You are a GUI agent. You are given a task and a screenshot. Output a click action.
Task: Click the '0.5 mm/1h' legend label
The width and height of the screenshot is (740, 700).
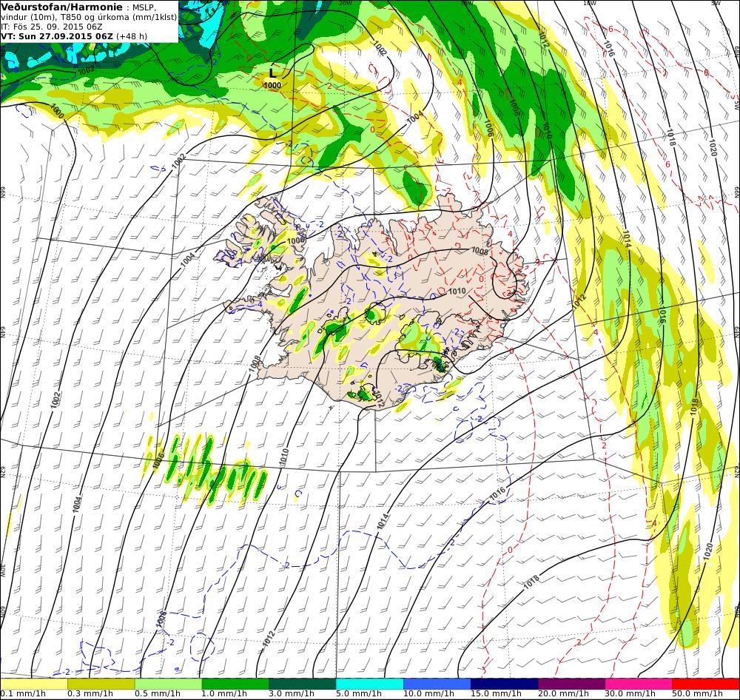tap(158, 694)
